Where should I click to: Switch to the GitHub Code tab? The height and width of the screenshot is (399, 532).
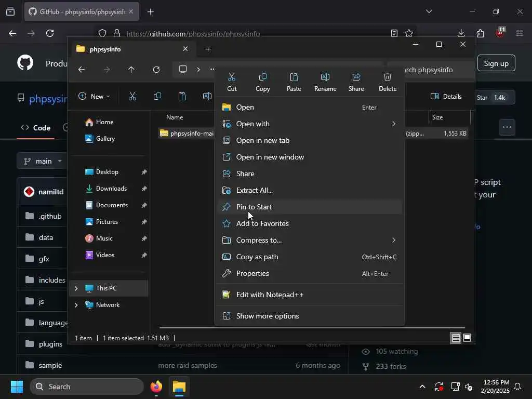click(x=36, y=128)
